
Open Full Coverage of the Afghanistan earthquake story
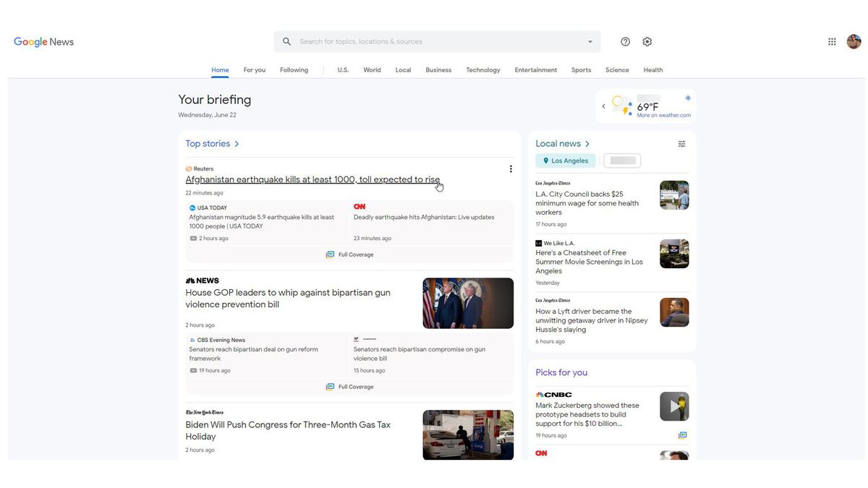coord(350,254)
